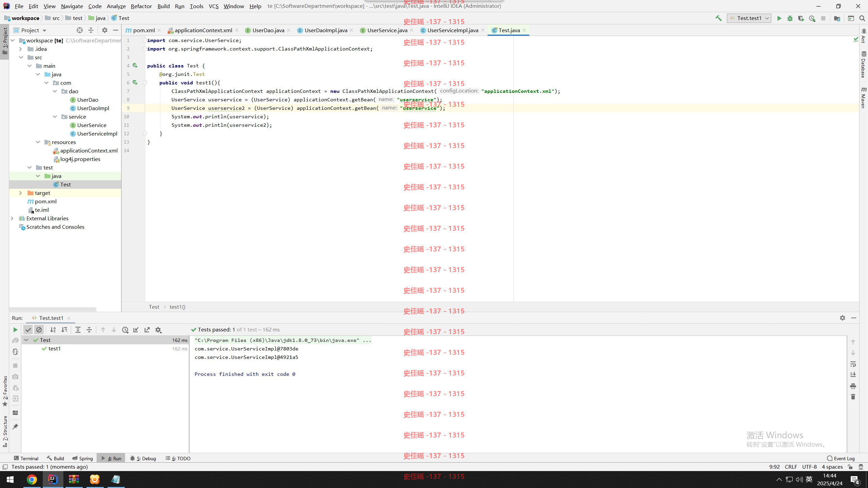Expand all test results in Run panel

pos(78,330)
